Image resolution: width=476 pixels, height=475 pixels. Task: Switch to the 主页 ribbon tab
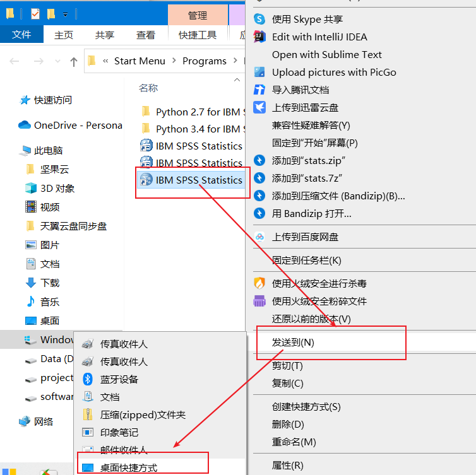(64, 35)
